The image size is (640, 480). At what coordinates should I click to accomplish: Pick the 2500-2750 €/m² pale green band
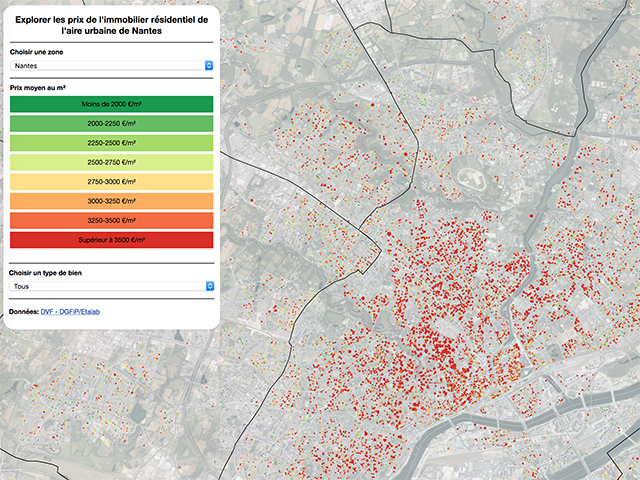click(x=110, y=162)
